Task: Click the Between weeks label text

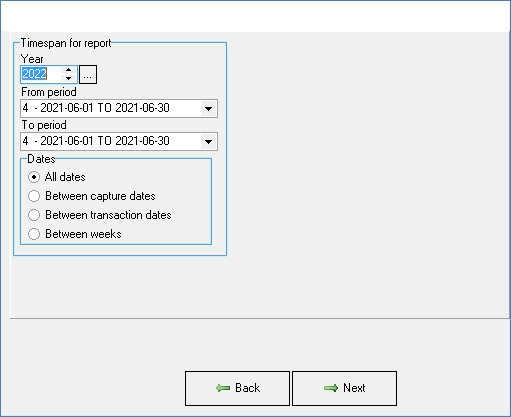Action: click(x=83, y=234)
